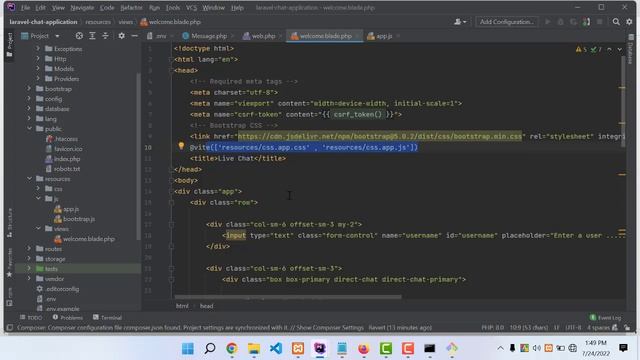Expand the Http folder

click(38, 58)
